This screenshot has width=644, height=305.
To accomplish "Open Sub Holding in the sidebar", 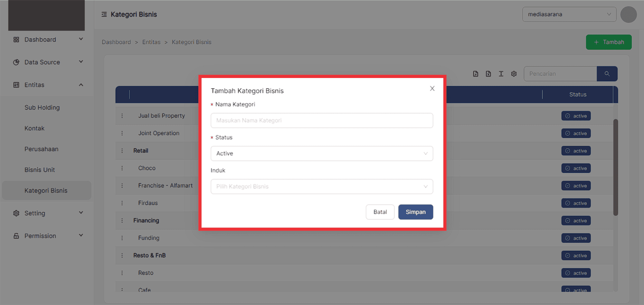I will tap(42, 108).
